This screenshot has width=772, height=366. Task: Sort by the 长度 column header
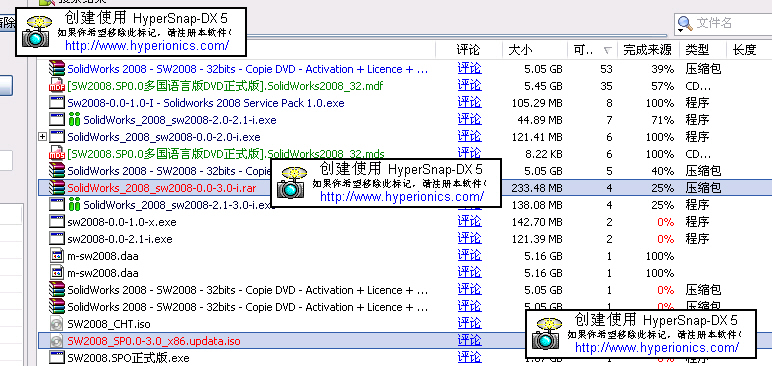pos(744,50)
